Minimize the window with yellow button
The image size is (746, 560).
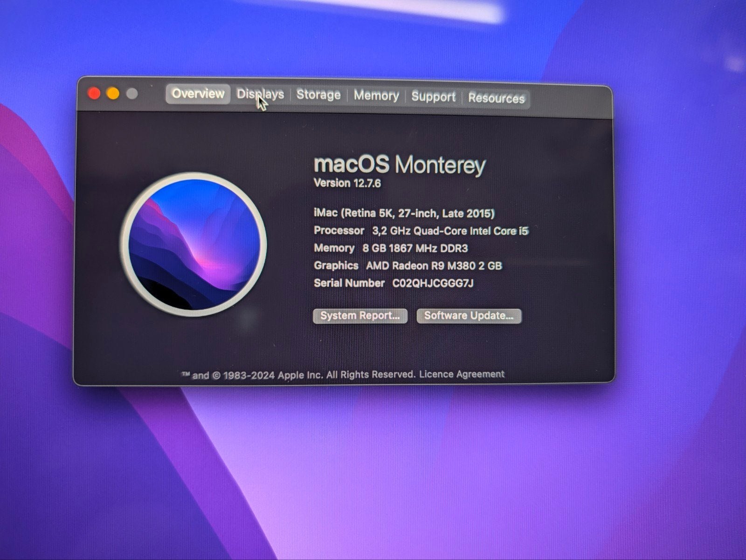113,94
